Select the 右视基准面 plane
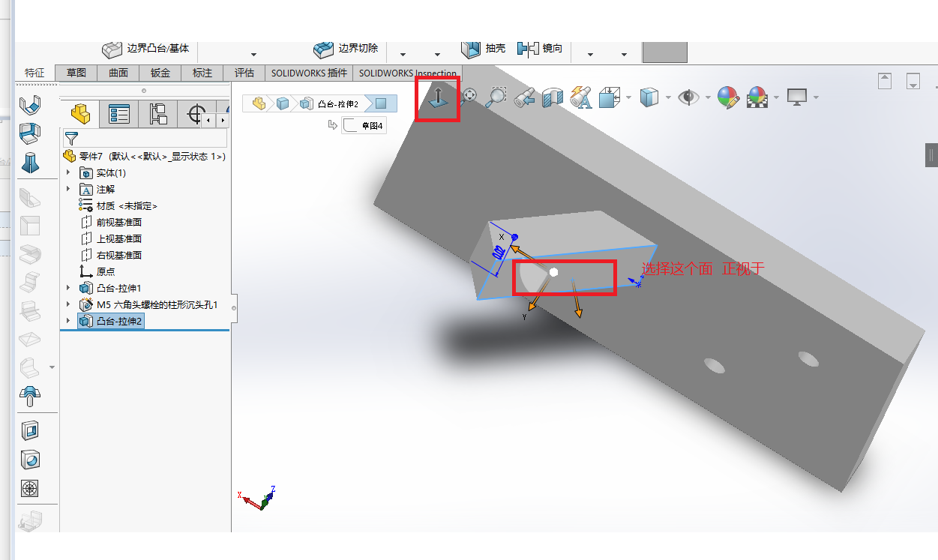 [111, 255]
